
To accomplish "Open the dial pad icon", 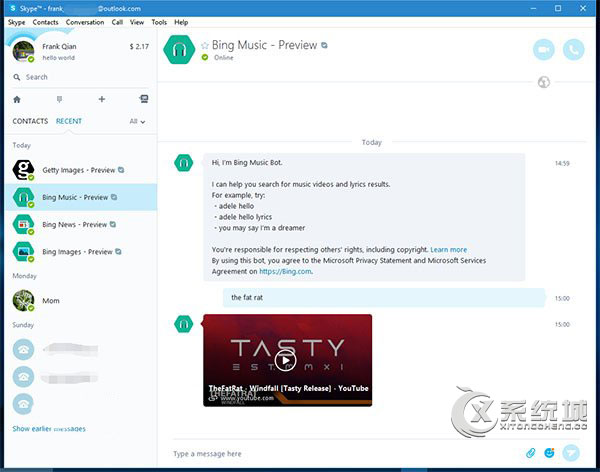I will [x=59, y=100].
